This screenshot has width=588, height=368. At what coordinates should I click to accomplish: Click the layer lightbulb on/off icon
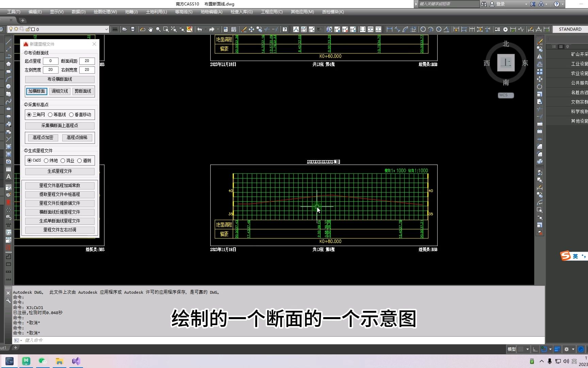11,29
